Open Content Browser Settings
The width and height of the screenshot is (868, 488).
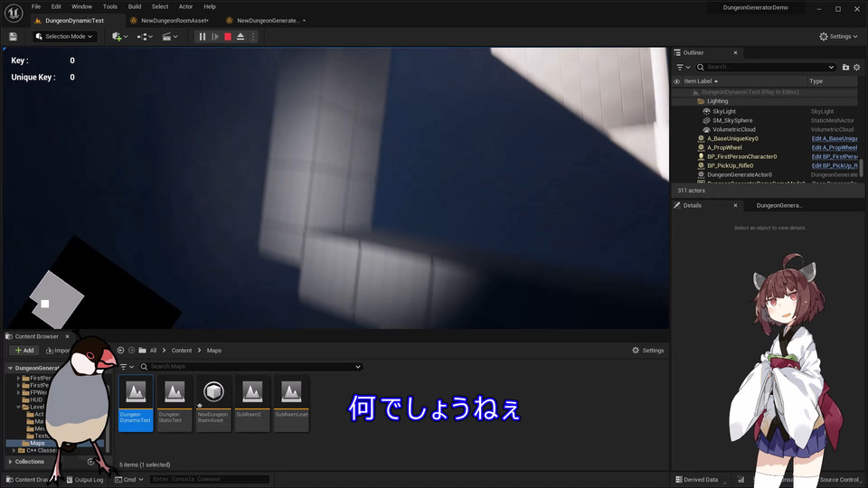(647, 351)
